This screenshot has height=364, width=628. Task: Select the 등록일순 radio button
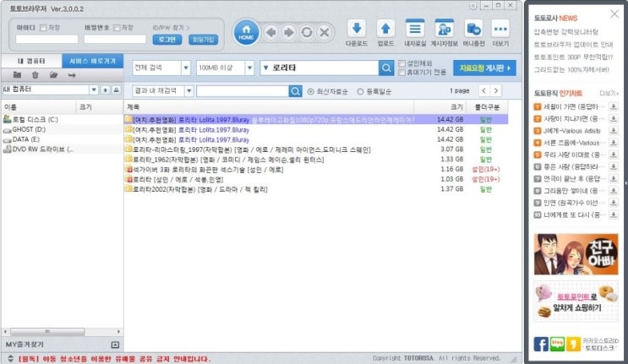point(360,91)
